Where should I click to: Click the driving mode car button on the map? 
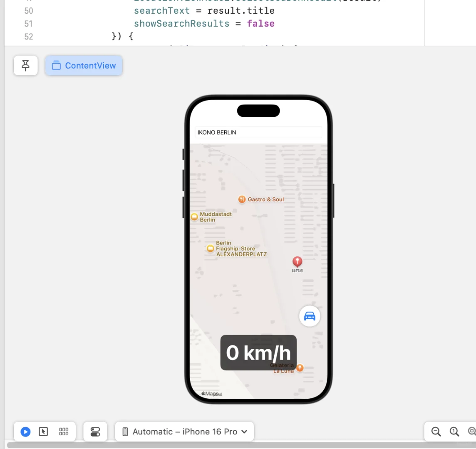310,316
